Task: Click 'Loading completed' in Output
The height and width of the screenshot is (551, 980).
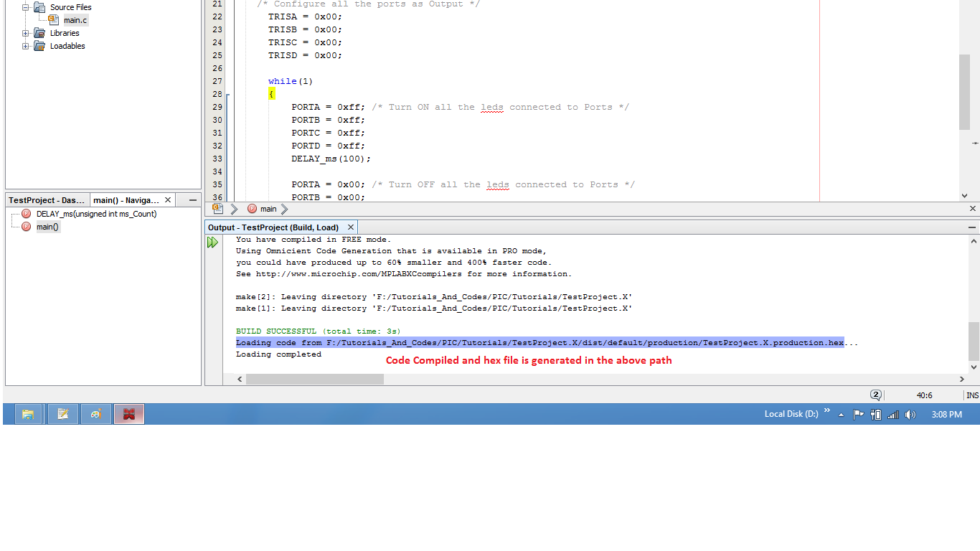Action: [278, 354]
